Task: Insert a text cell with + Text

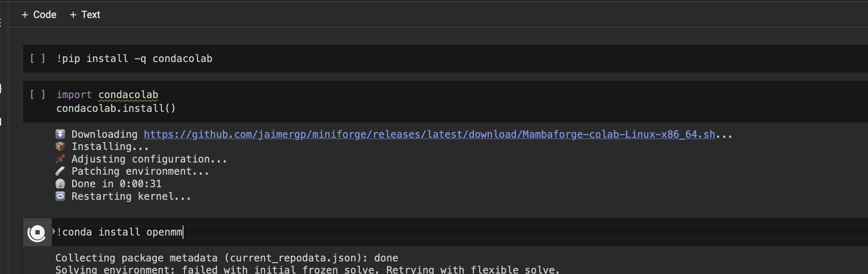Action: 85,15
